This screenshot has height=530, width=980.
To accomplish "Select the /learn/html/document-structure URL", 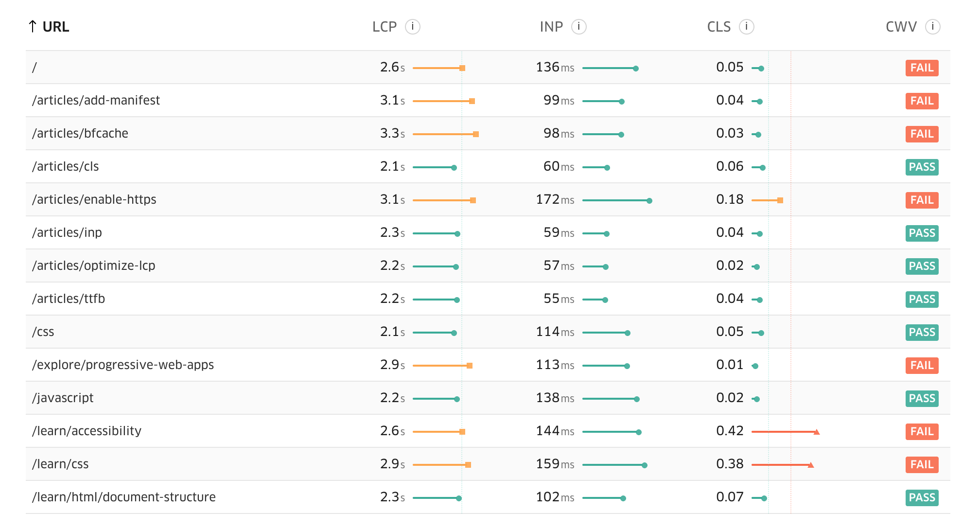I will tap(124, 497).
